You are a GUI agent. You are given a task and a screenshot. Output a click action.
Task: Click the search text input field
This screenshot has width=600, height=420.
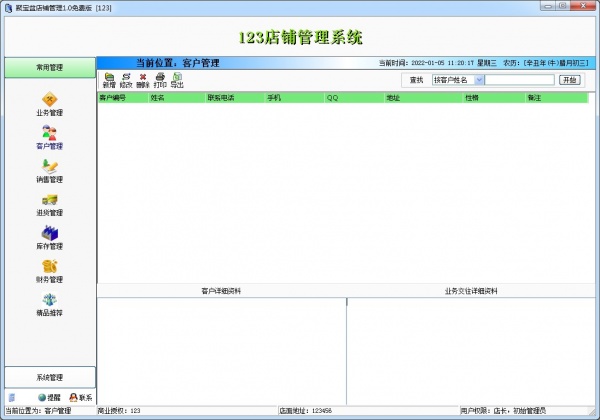[x=520, y=79]
